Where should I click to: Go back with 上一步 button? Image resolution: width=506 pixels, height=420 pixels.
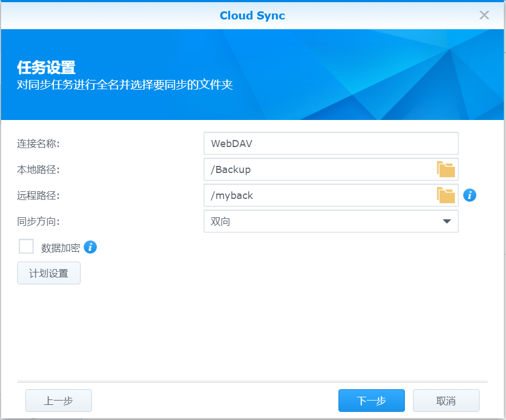point(58,401)
